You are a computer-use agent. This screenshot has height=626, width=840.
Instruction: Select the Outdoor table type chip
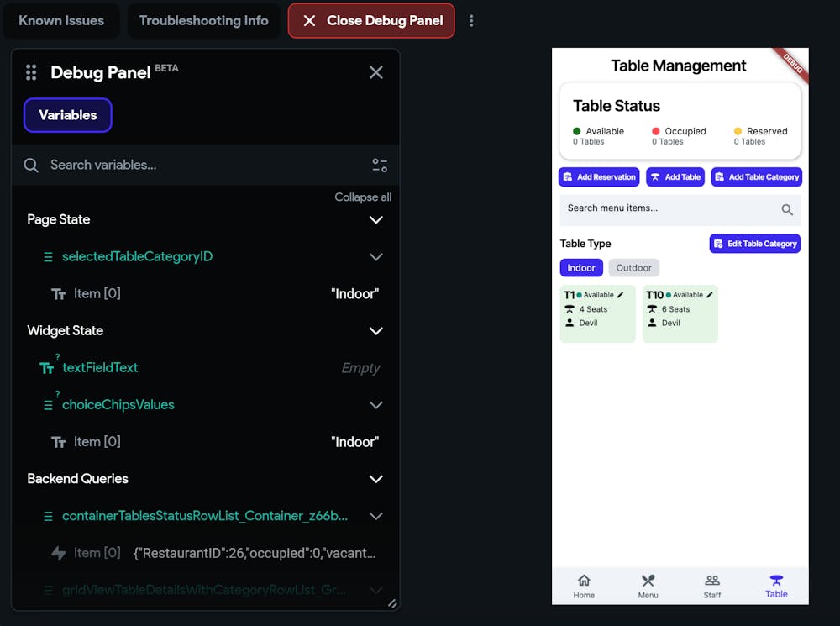(x=634, y=268)
